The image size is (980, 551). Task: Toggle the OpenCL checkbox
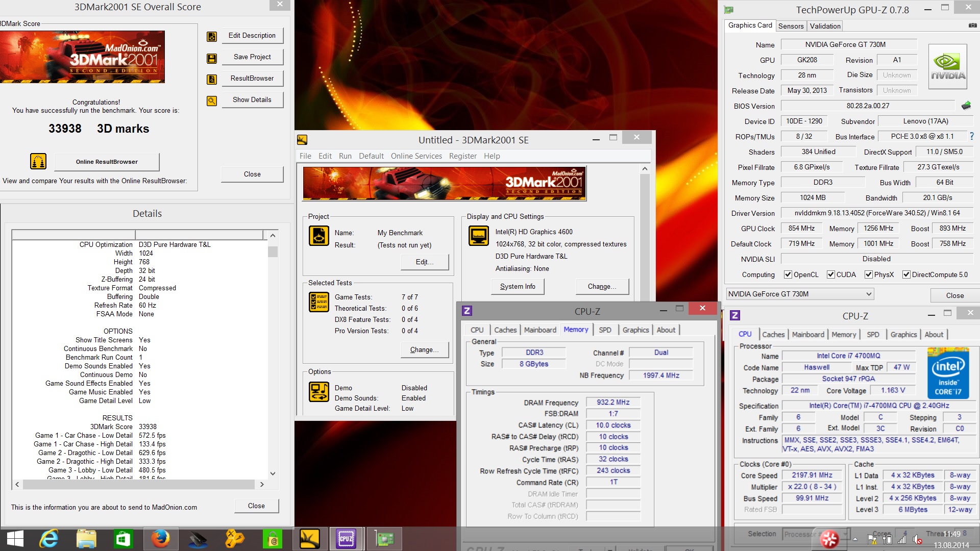788,274
